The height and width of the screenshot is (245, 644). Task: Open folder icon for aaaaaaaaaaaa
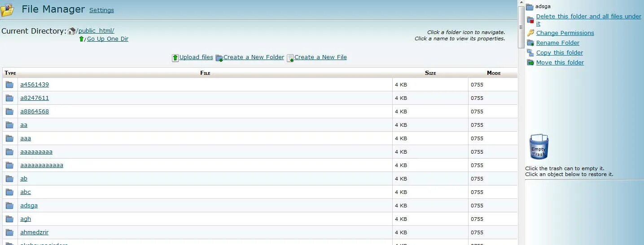(x=9, y=165)
